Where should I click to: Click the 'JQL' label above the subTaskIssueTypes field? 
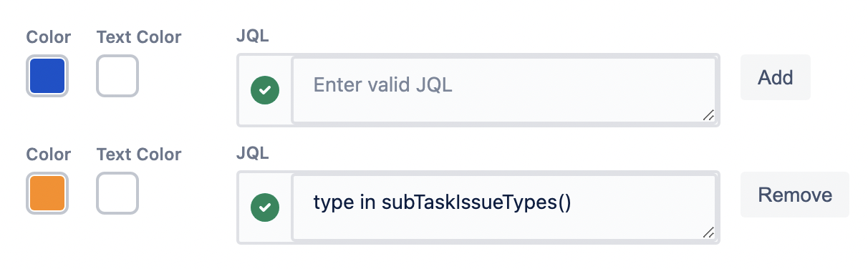pos(253,154)
